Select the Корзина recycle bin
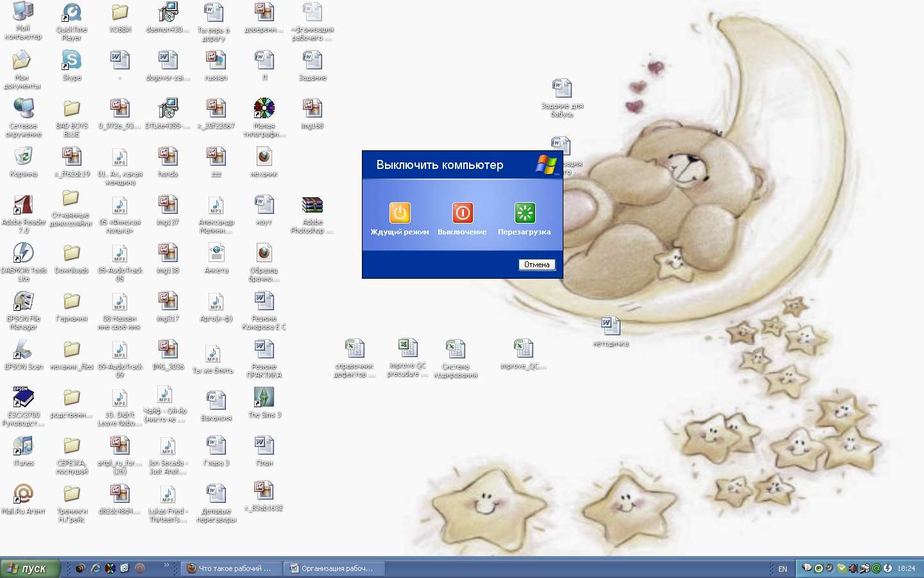The height and width of the screenshot is (578, 924). click(23, 162)
